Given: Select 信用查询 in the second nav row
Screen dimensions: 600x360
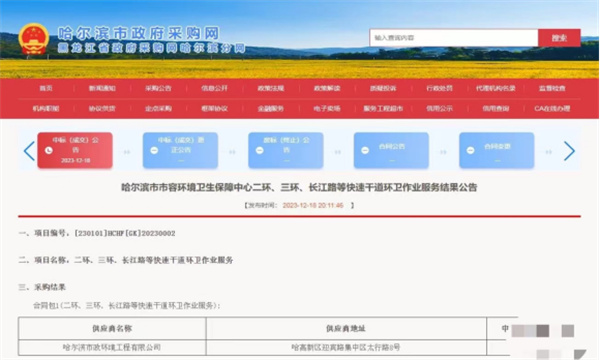Looking at the screenshot, I should point(496,109).
